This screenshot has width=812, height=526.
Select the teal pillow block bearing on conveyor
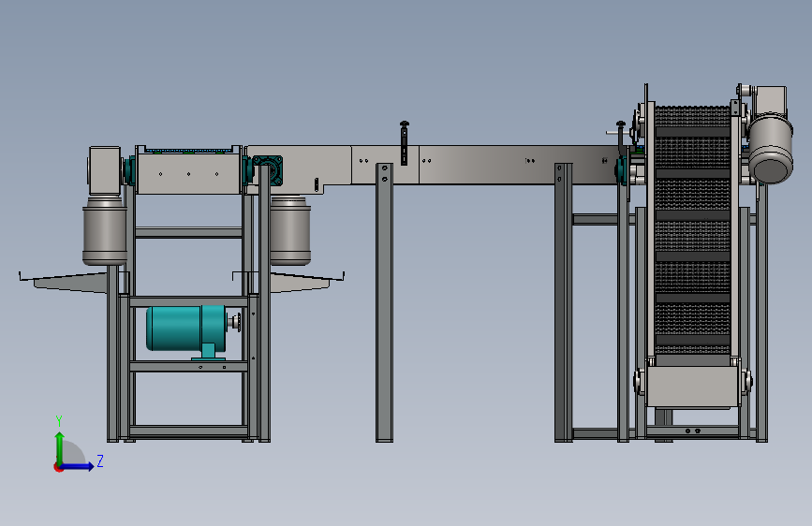point(268,169)
